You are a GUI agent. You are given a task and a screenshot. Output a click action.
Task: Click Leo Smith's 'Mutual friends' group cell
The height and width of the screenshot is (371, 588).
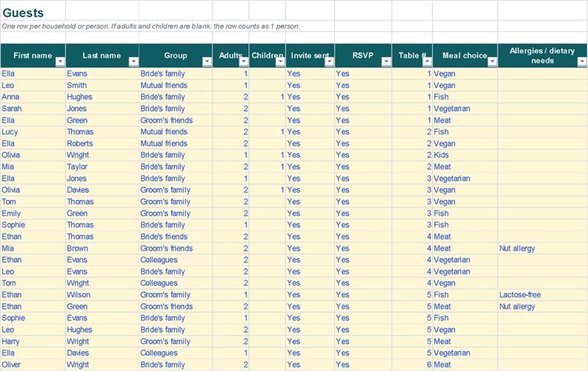[176, 85]
